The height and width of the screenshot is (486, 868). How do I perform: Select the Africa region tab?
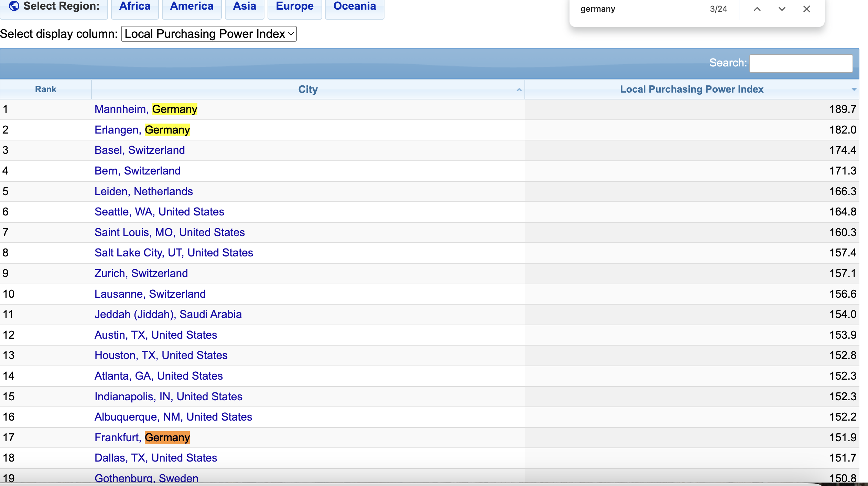[134, 7]
